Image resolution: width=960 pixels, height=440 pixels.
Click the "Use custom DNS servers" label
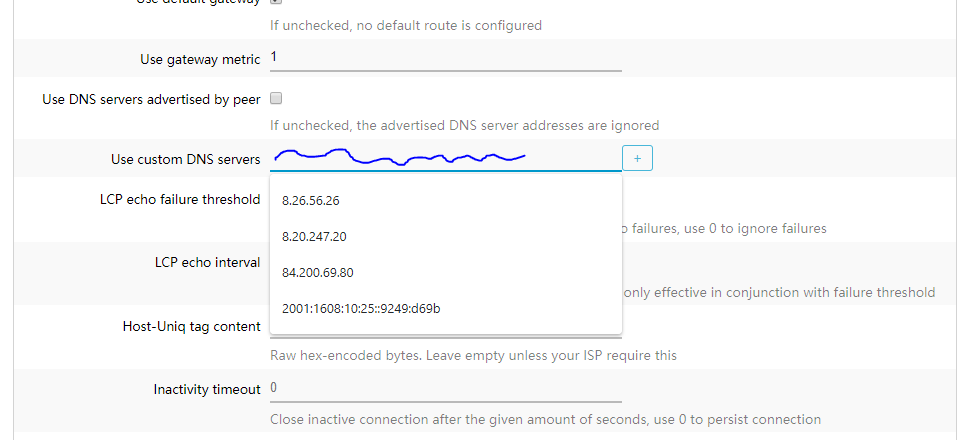click(186, 160)
